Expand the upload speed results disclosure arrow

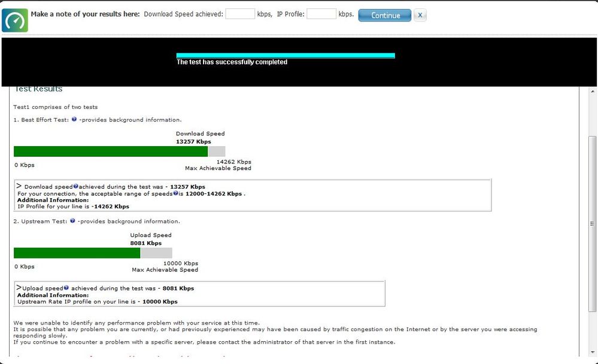pyautogui.click(x=19, y=287)
